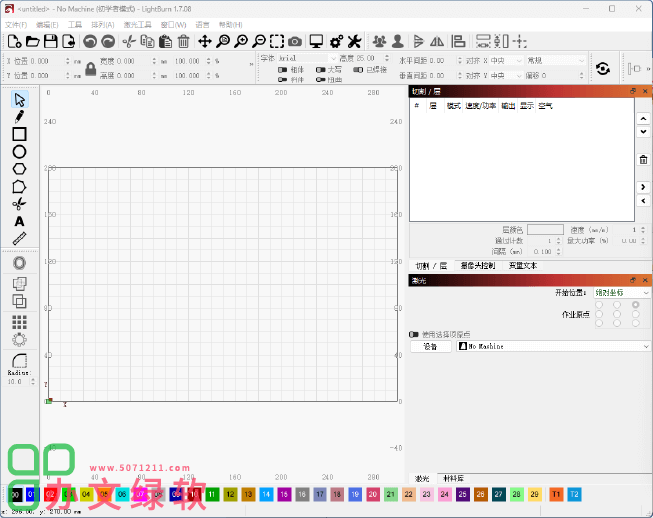Move layer down with down-chevron button
This screenshot has height=518, width=653.
coord(643,132)
